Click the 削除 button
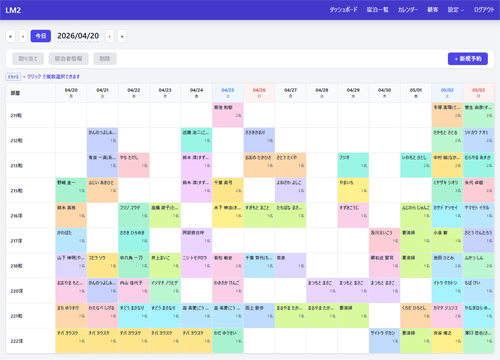The width and height of the screenshot is (500, 360). [x=105, y=59]
